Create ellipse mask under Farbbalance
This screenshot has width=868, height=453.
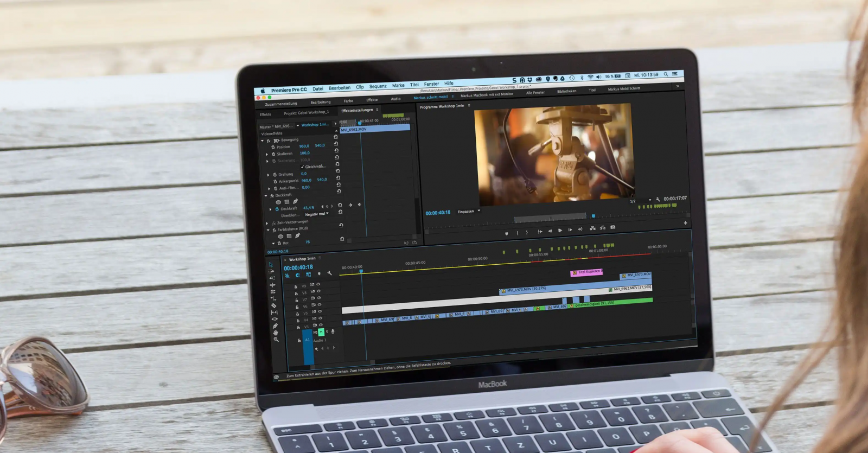(x=280, y=236)
